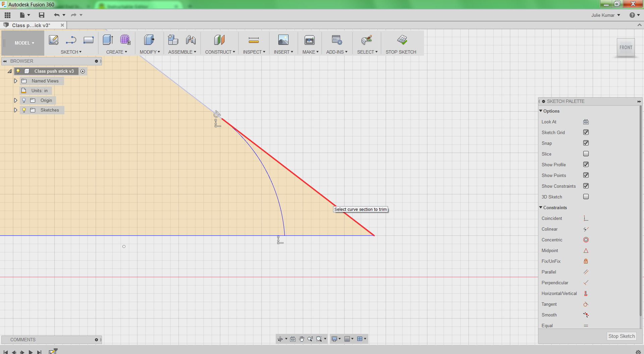Viewport: 644px width, 354px height.
Task: Apply the Colinear constraint
Action: tap(586, 229)
